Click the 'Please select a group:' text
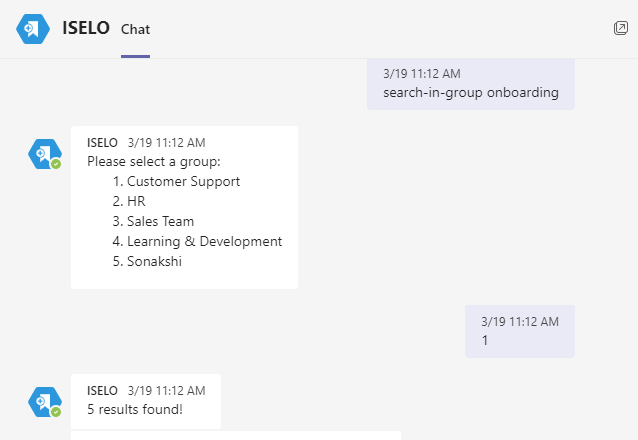This screenshot has width=638, height=440. tap(154, 162)
